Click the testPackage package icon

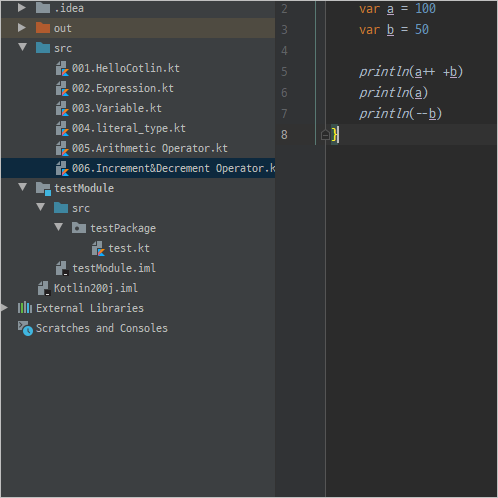tap(79, 228)
